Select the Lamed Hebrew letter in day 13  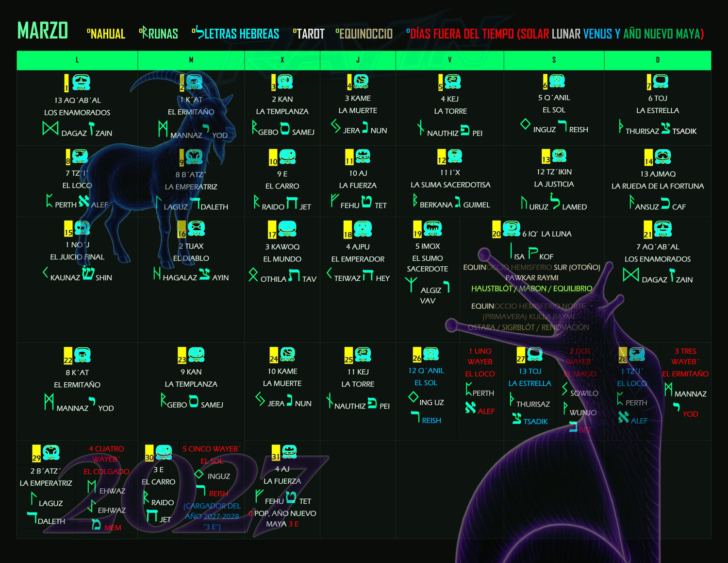[555, 202]
